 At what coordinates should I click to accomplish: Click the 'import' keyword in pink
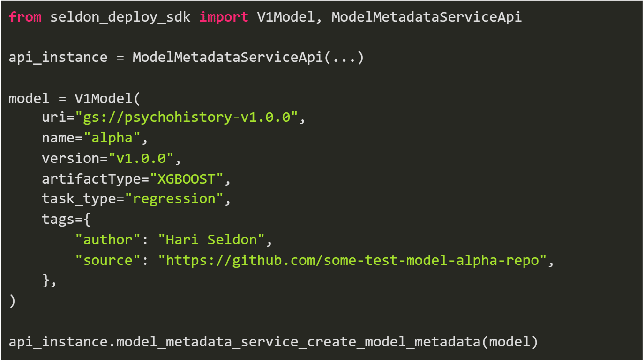[x=224, y=17]
